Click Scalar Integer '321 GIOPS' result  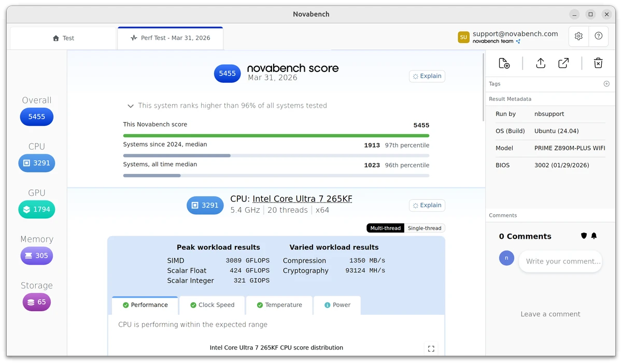pos(252,281)
